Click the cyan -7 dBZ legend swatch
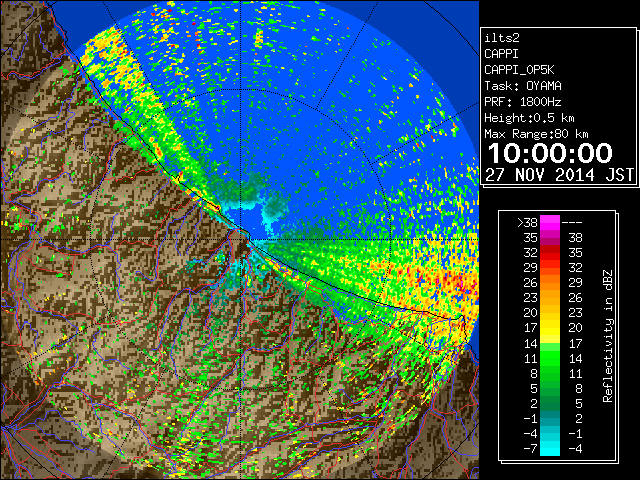 [550, 448]
